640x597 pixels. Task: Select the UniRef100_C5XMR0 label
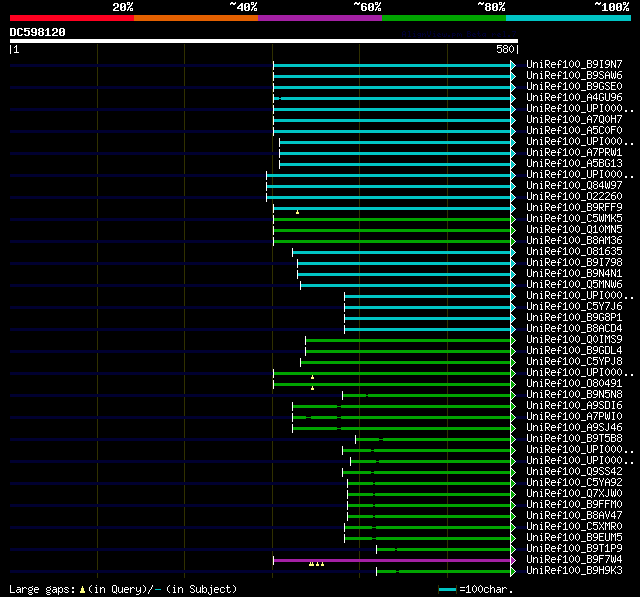pos(574,527)
